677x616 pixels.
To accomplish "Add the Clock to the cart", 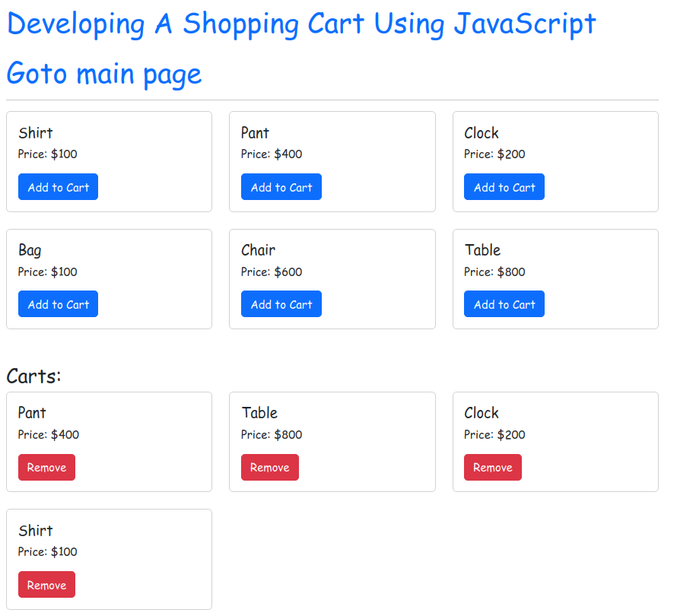I will pos(504,187).
